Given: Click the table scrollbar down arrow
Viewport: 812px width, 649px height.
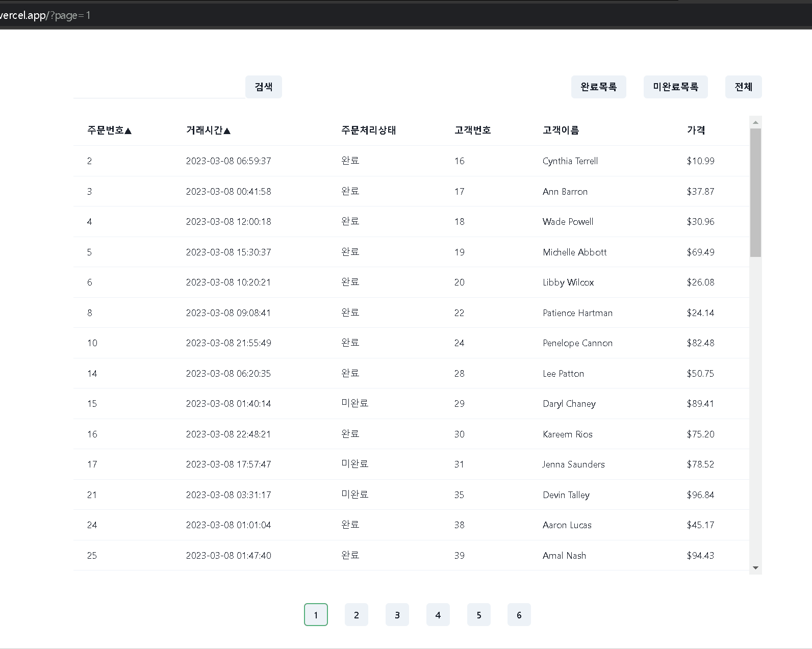Looking at the screenshot, I should coord(755,568).
